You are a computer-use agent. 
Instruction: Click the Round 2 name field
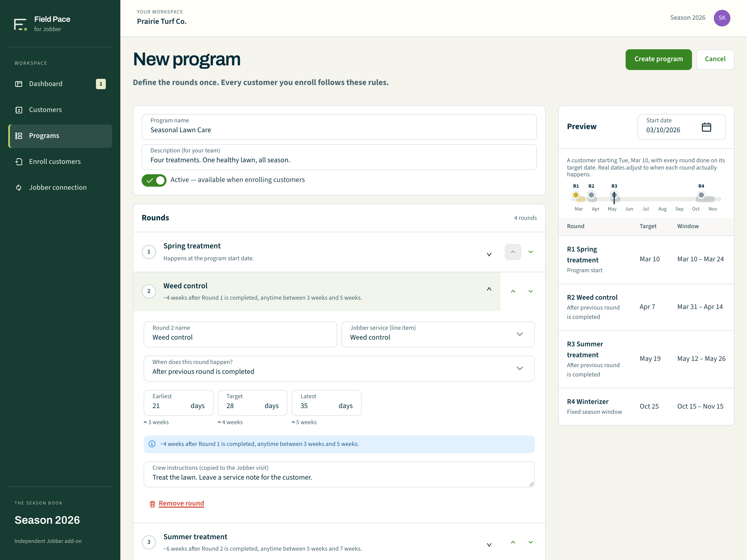240,334
